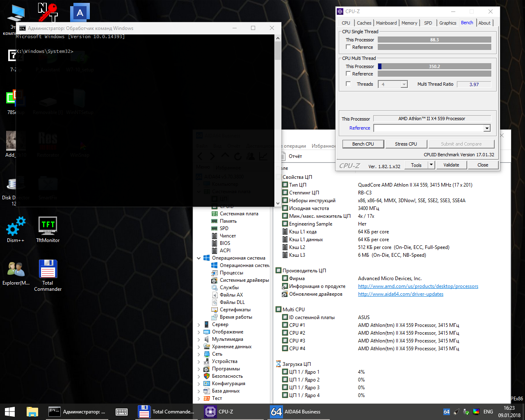This screenshot has width=525, height=420.
Task: Collapse Операционная система tree node
Action: [199, 258]
